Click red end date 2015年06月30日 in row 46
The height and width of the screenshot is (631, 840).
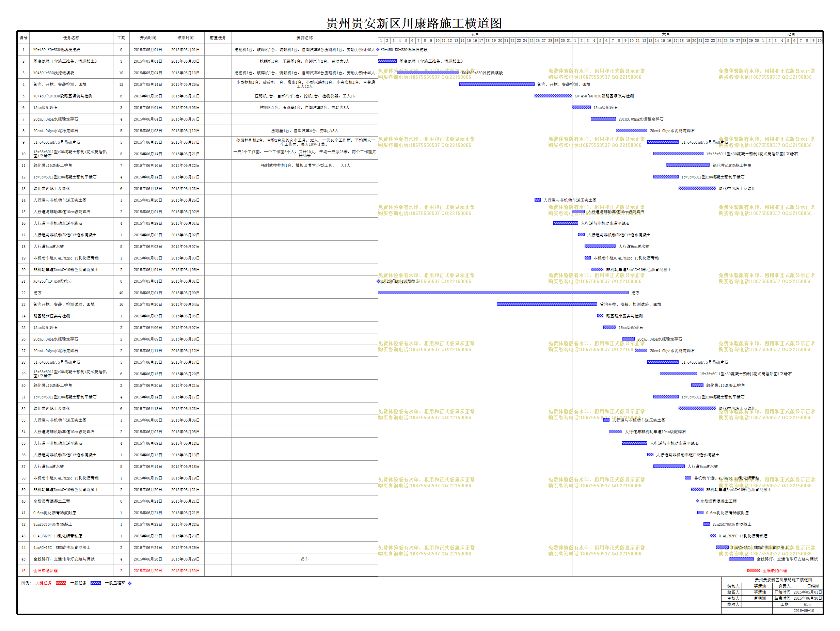[x=185, y=571]
